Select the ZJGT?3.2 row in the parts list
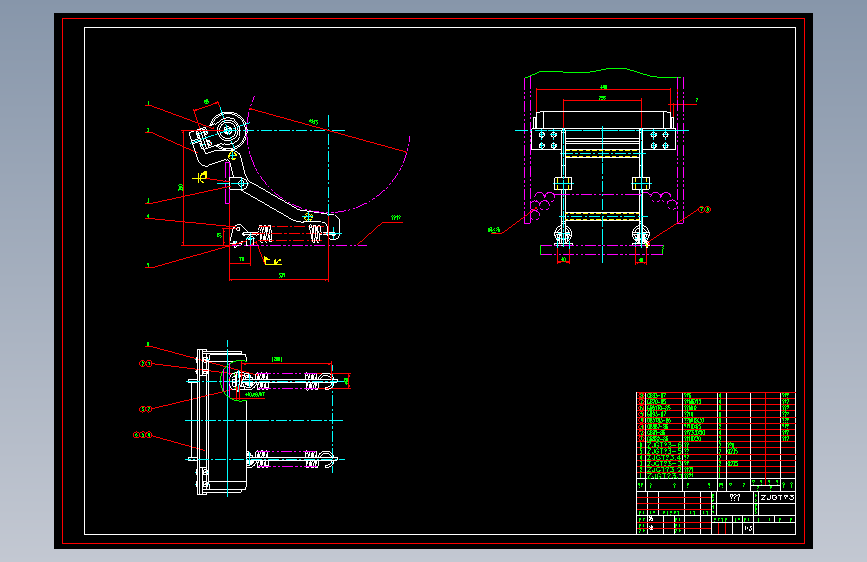 coord(716,470)
